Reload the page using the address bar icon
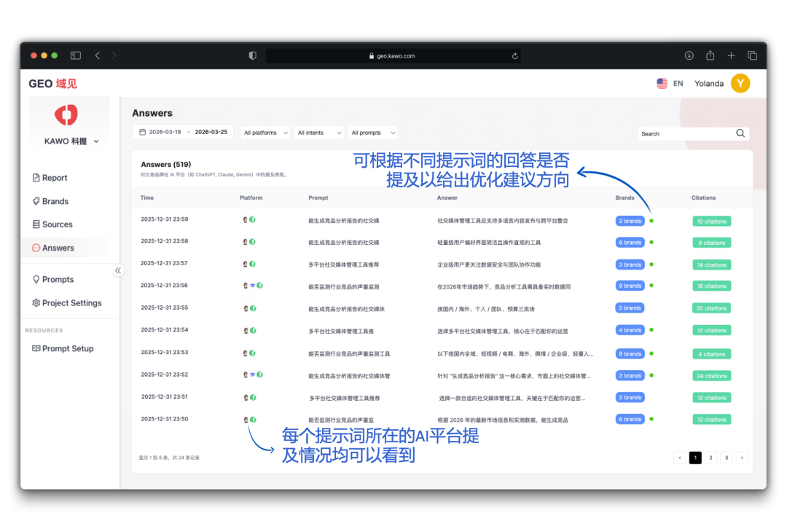787x532 pixels. pyautogui.click(x=515, y=56)
